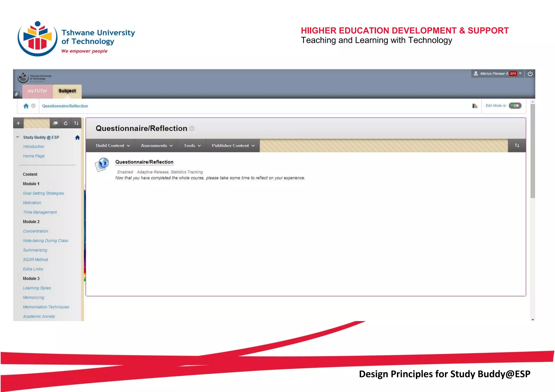Open Note-taking During Class link

46,241
